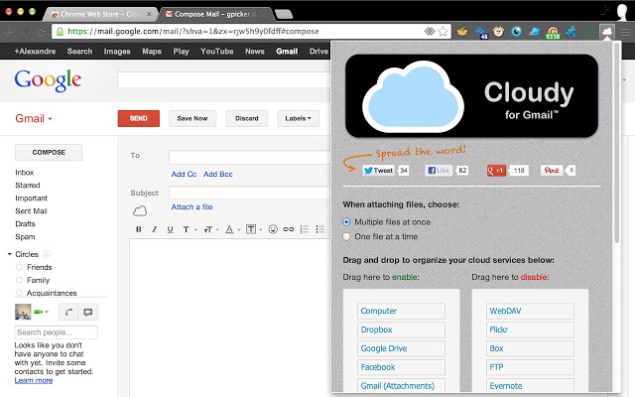
Task: Insert a link with the chain icon
Action: point(288,229)
